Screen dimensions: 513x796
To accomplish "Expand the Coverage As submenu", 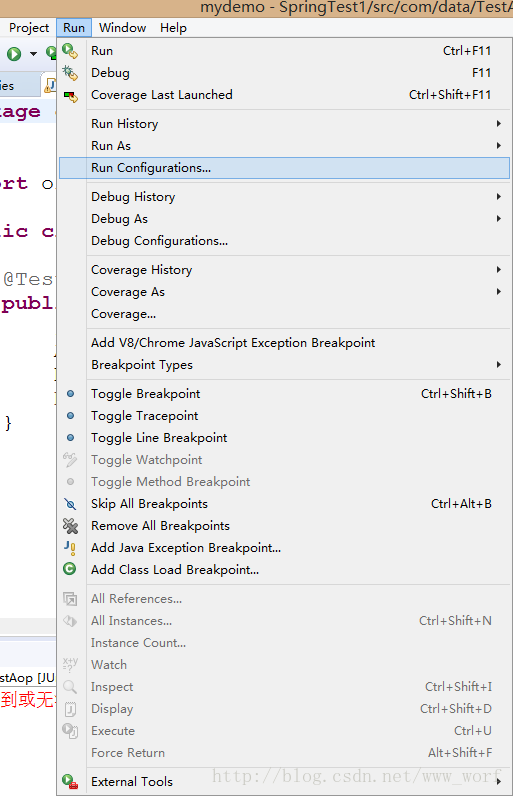I will [284, 292].
